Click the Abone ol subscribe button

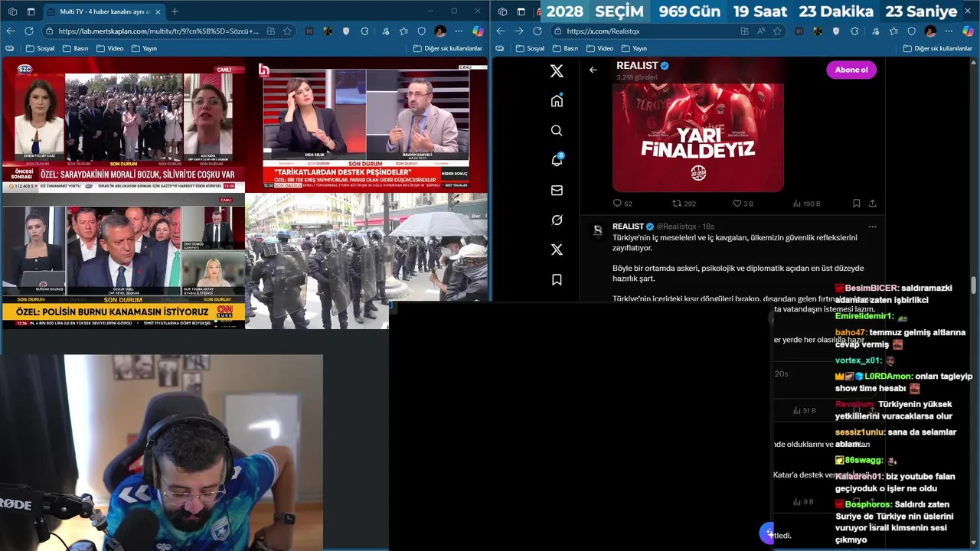851,70
